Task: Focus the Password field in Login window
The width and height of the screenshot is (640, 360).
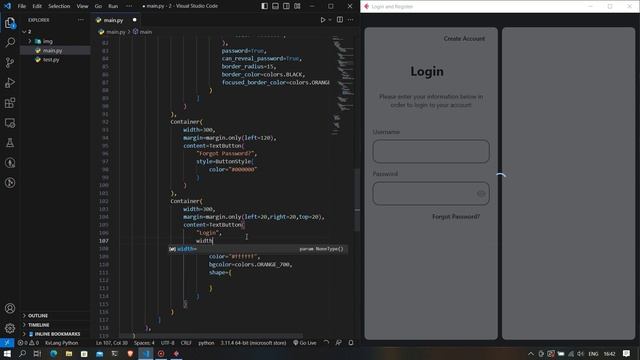Action: [431, 193]
